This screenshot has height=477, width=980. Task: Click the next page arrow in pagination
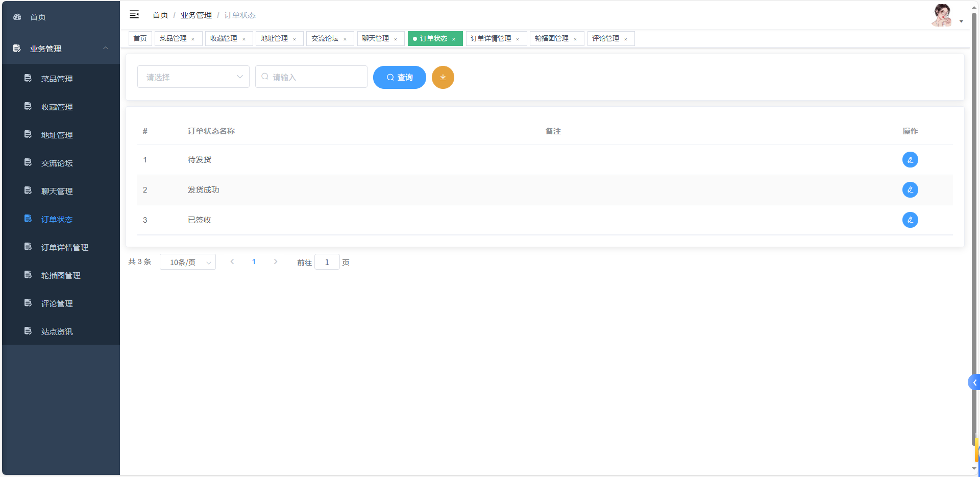coord(276,261)
